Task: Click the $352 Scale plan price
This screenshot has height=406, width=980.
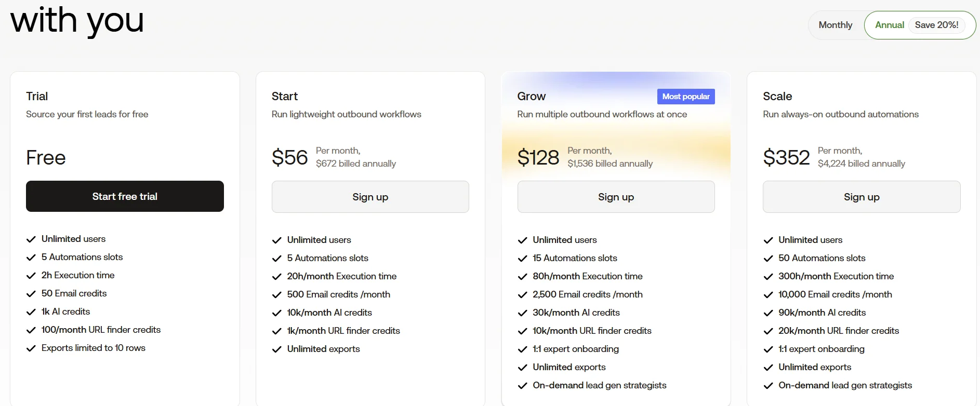Action: [x=786, y=157]
